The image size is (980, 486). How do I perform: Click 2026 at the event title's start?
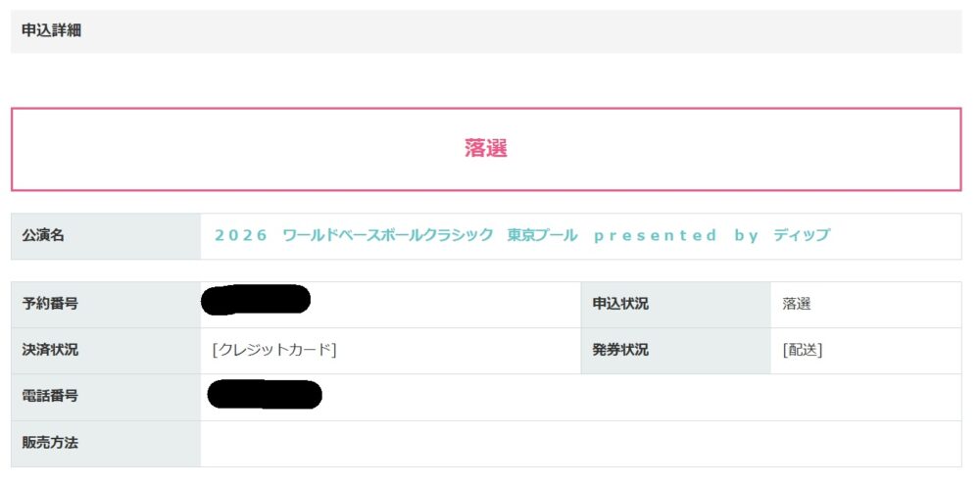(240, 235)
